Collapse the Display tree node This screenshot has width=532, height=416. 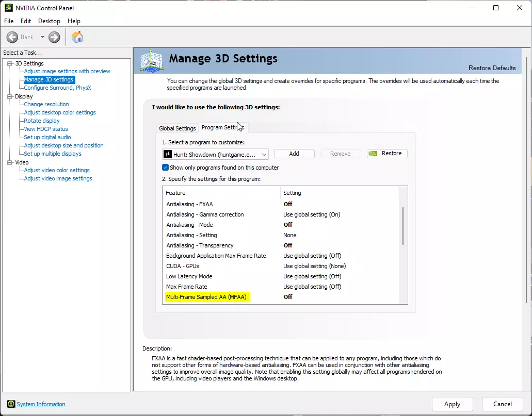coord(10,96)
